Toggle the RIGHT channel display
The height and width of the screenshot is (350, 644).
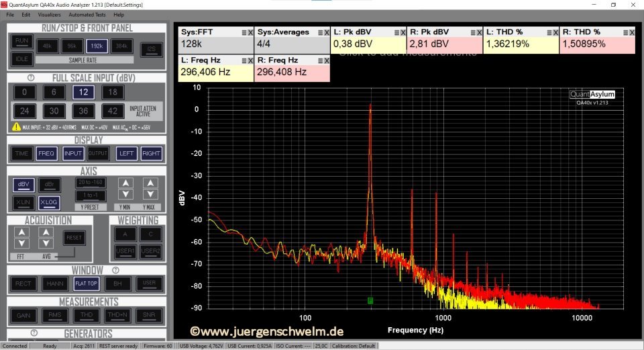click(x=151, y=154)
